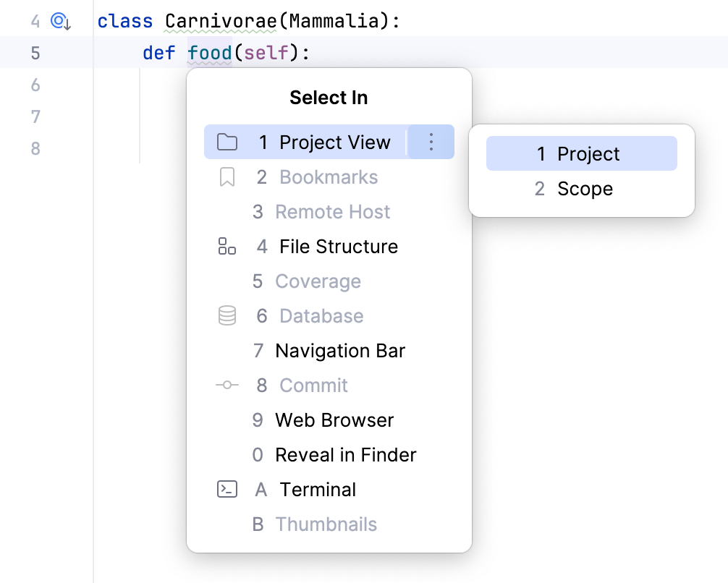Click line number 5 in the gutter
Viewport: 728px width, 583px height.
[x=35, y=53]
